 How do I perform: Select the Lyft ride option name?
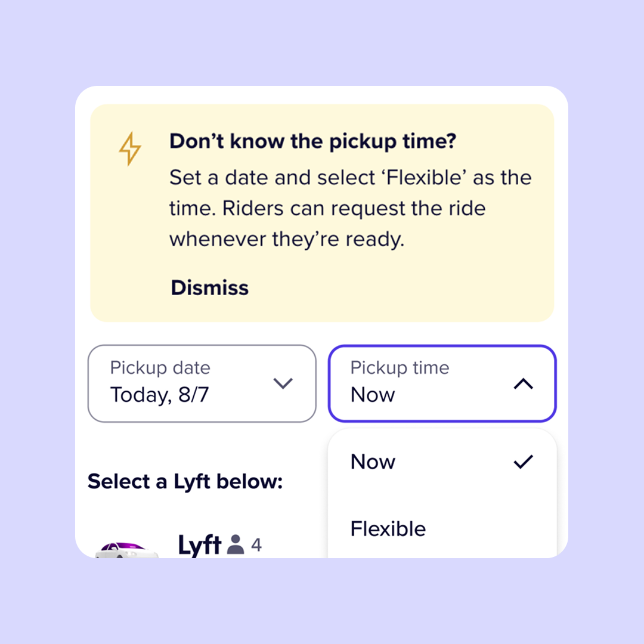(x=200, y=545)
